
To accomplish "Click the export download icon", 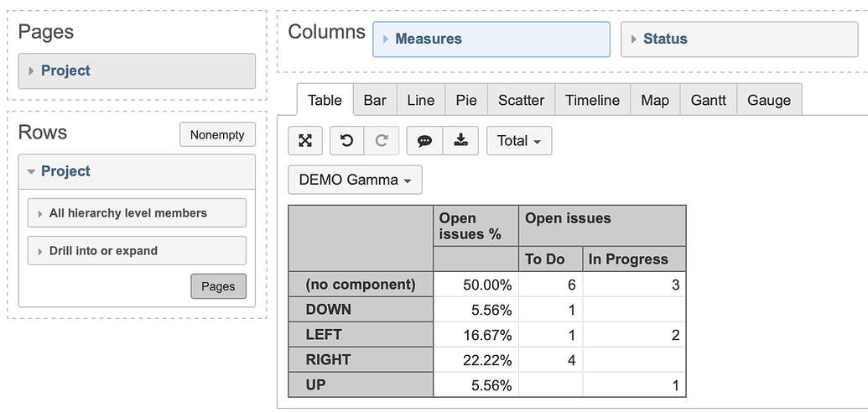I will tap(460, 141).
